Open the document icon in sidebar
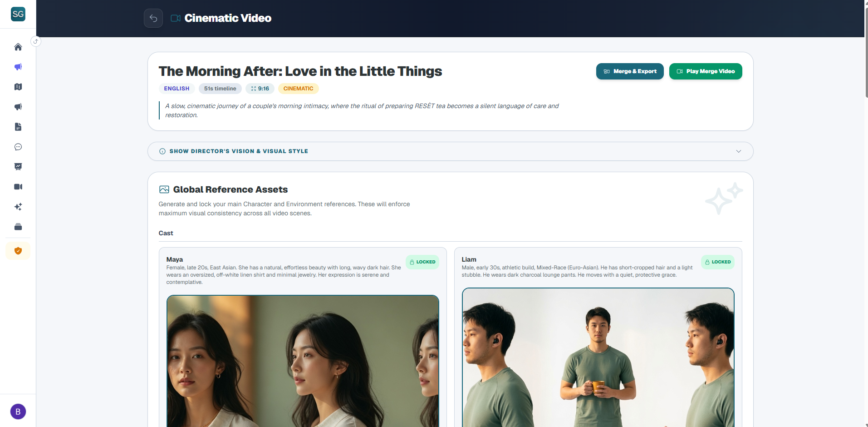 (x=18, y=127)
